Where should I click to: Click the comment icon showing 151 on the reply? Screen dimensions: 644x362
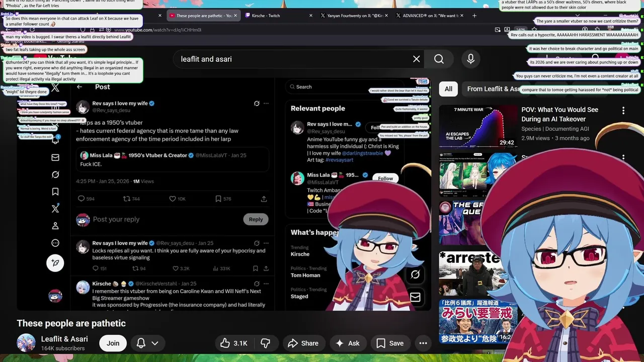point(96,268)
